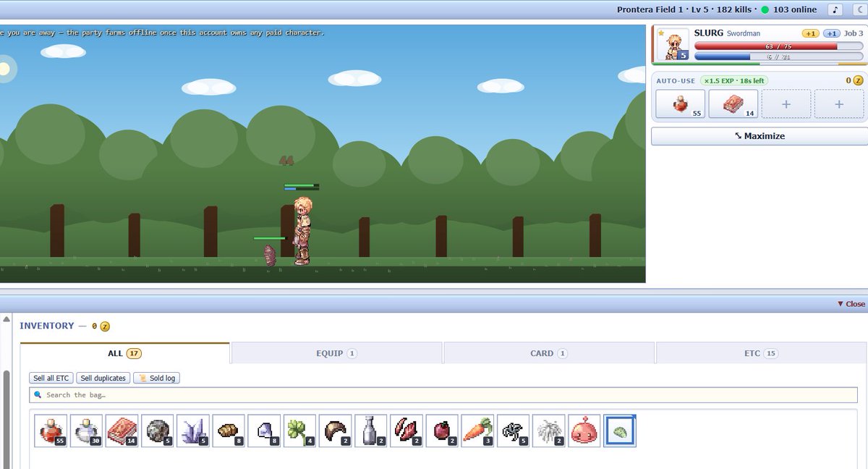The width and height of the screenshot is (868, 469).
Task: Switch to the ETC tab
Action: [761, 353]
